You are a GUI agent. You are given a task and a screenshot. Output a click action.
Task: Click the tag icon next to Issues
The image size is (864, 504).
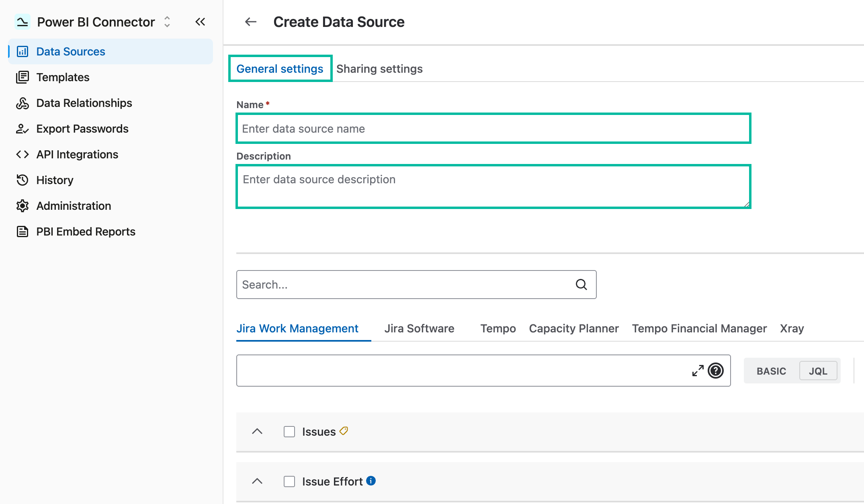click(x=344, y=431)
